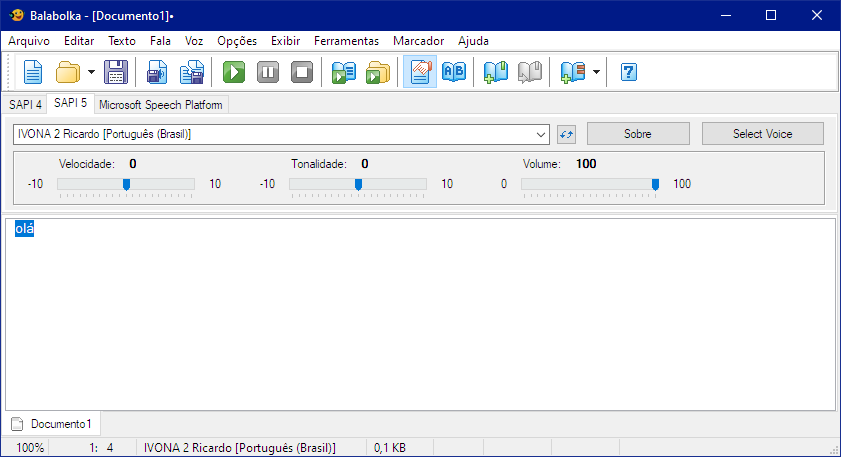Click the Velocidade slider handle
Screen dimensions: 841x457
tap(126, 184)
